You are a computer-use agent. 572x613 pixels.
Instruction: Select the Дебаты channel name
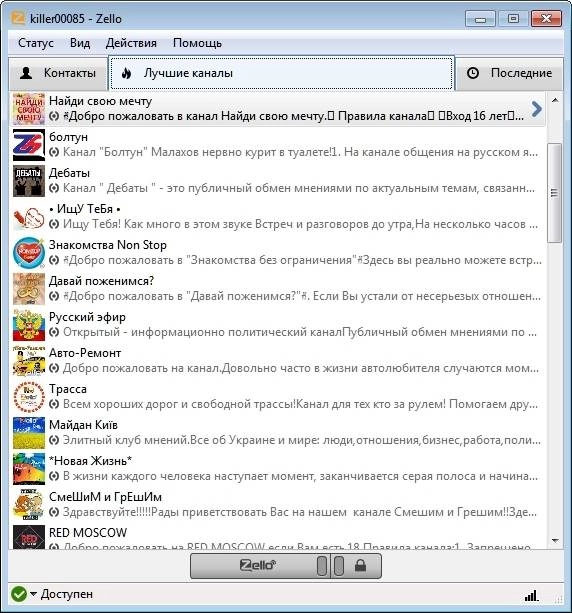pos(69,173)
